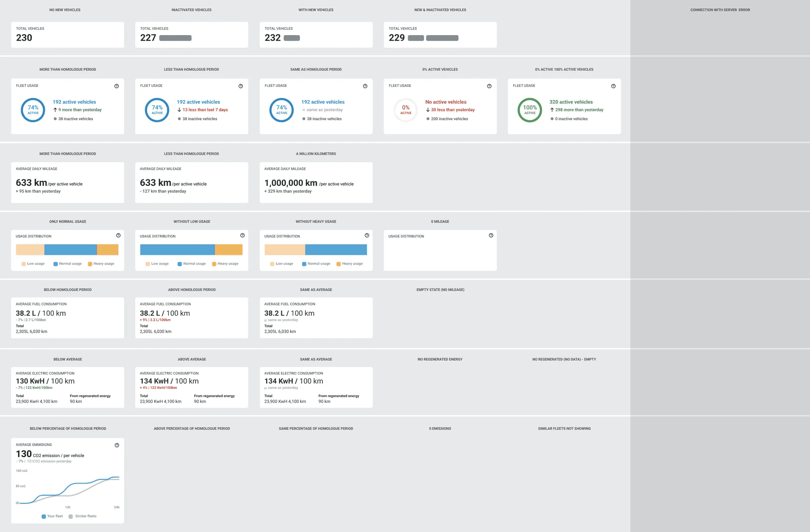
Task: Click help icon in 'Less than homologue period' Fleet Usage card
Action: [240, 86]
